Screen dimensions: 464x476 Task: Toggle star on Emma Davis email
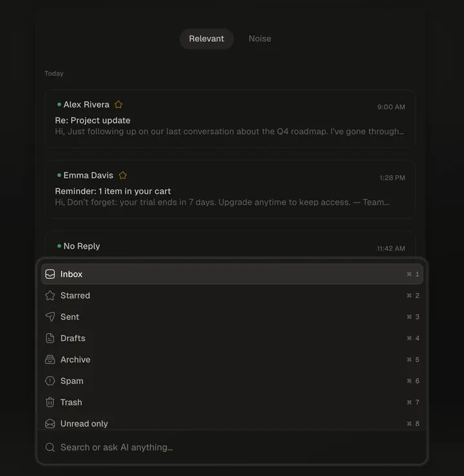click(x=122, y=175)
